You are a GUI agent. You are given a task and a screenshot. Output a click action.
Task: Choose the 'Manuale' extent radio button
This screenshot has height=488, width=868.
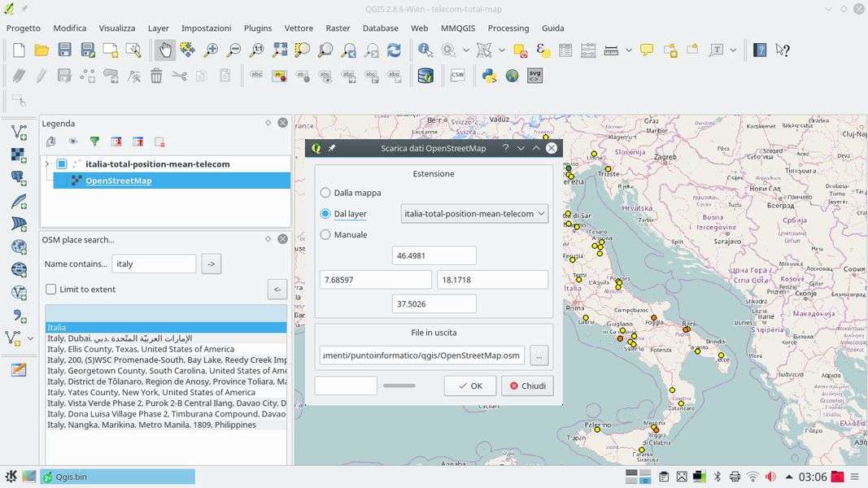(x=325, y=235)
